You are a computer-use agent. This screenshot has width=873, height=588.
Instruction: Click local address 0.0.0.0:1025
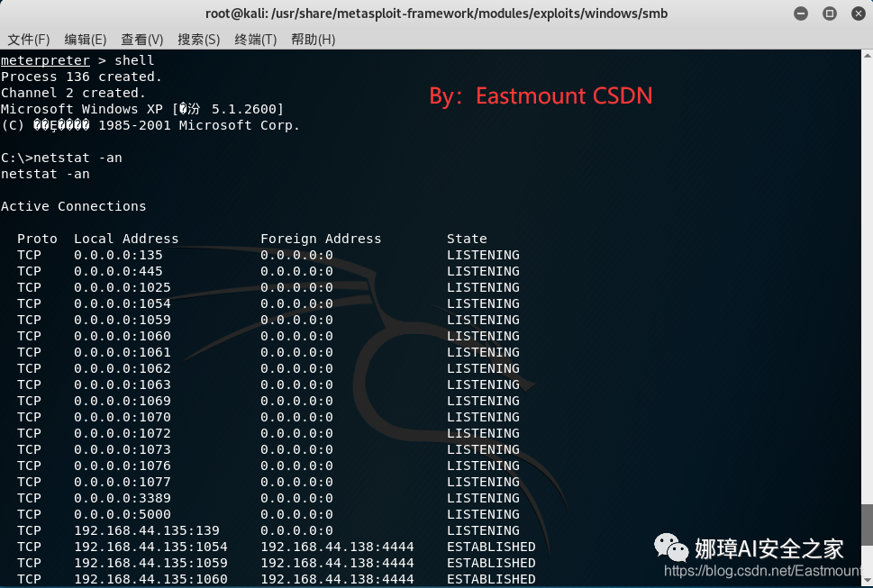pyautogui.click(x=122, y=287)
